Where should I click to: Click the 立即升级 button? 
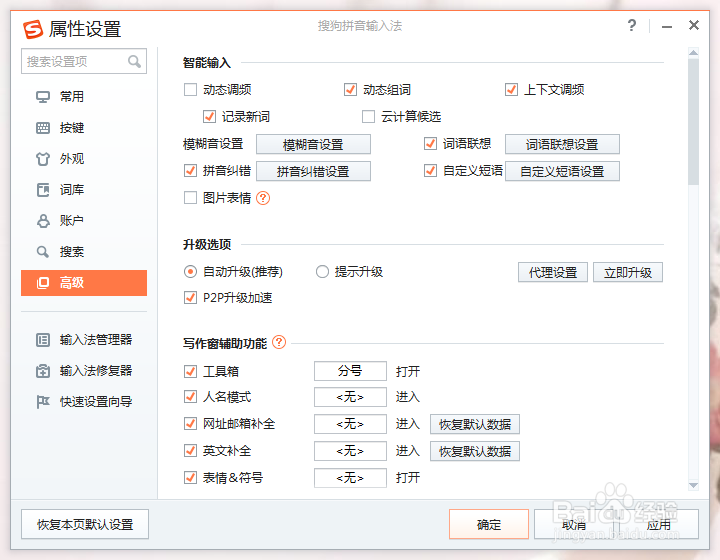628,273
